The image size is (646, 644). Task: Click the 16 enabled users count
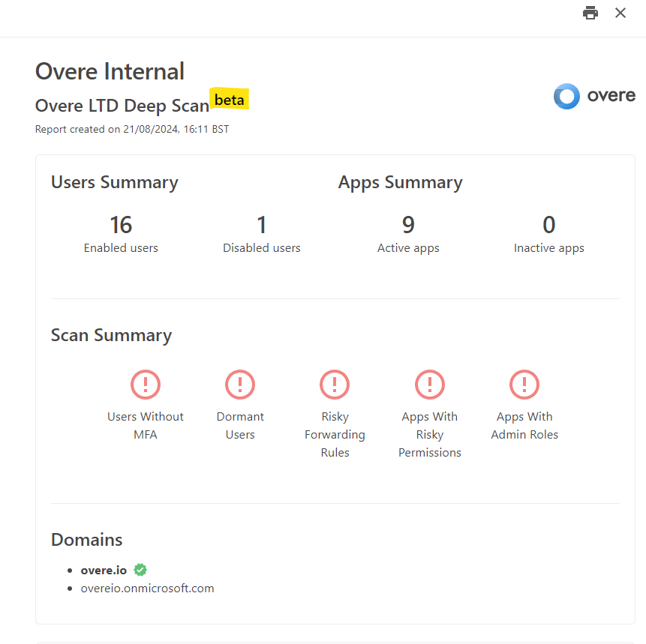121,225
